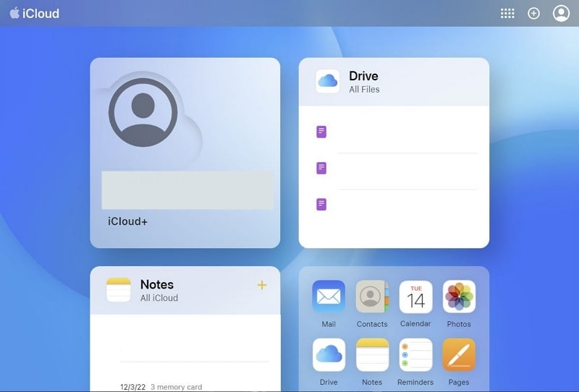Image resolution: width=579 pixels, height=392 pixels.
Task: Launch the Photos app
Action: tap(459, 297)
